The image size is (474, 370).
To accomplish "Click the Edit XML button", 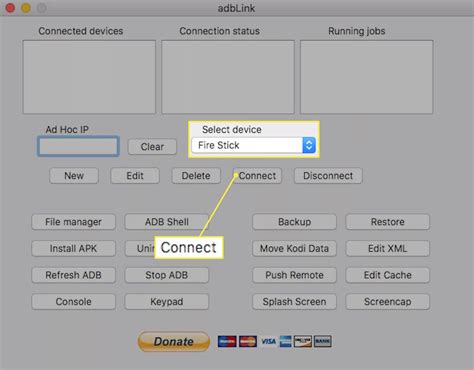I will (x=388, y=249).
